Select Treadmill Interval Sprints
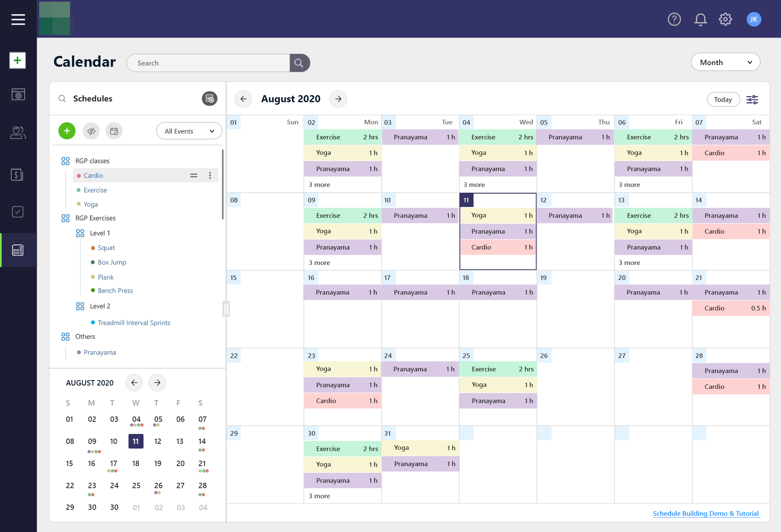Viewport: 781px width, 532px height. (x=134, y=323)
